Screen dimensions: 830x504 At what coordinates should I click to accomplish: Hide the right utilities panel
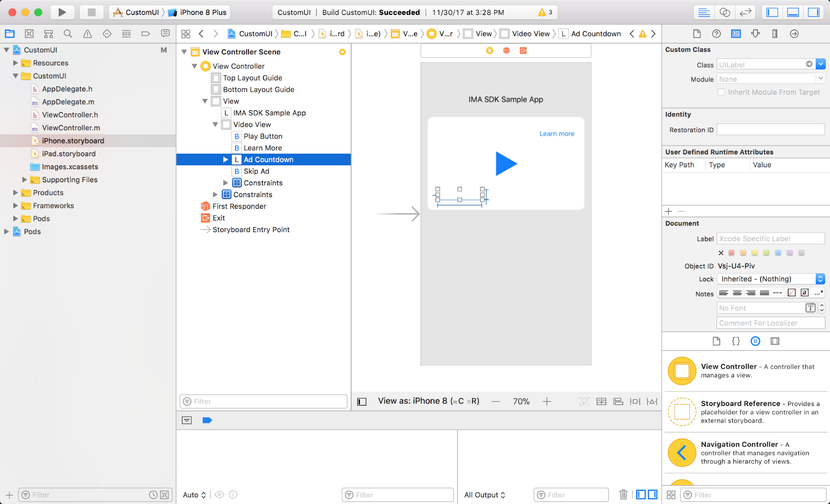[x=813, y=12]
